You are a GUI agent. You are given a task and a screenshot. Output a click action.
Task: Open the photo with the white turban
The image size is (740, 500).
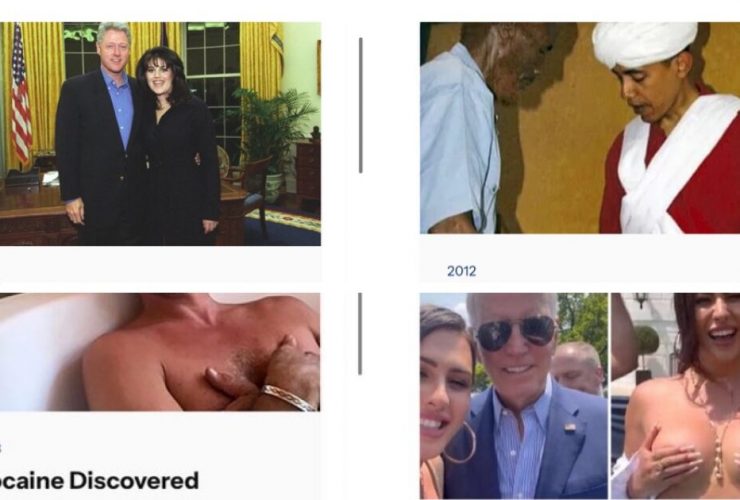click(x=580, y=127)
